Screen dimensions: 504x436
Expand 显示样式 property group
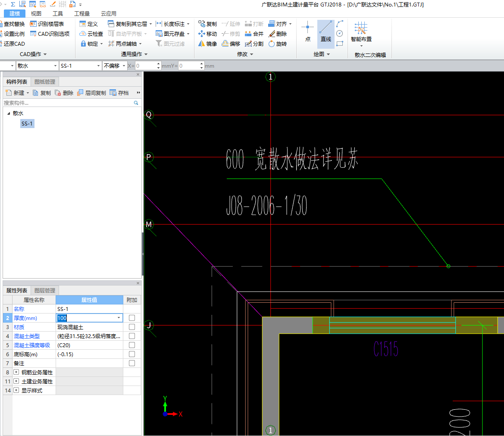16,390
